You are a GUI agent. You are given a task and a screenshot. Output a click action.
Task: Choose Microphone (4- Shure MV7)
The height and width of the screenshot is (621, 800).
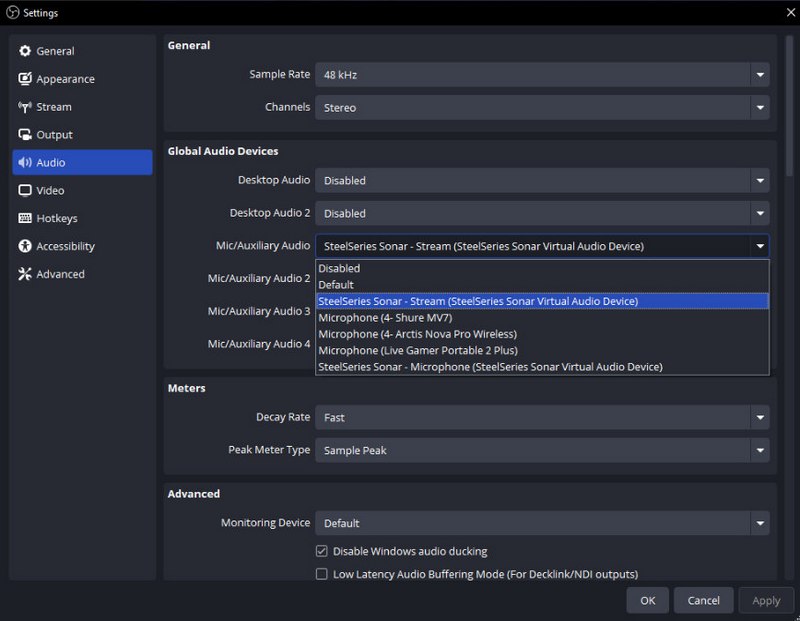542,317
